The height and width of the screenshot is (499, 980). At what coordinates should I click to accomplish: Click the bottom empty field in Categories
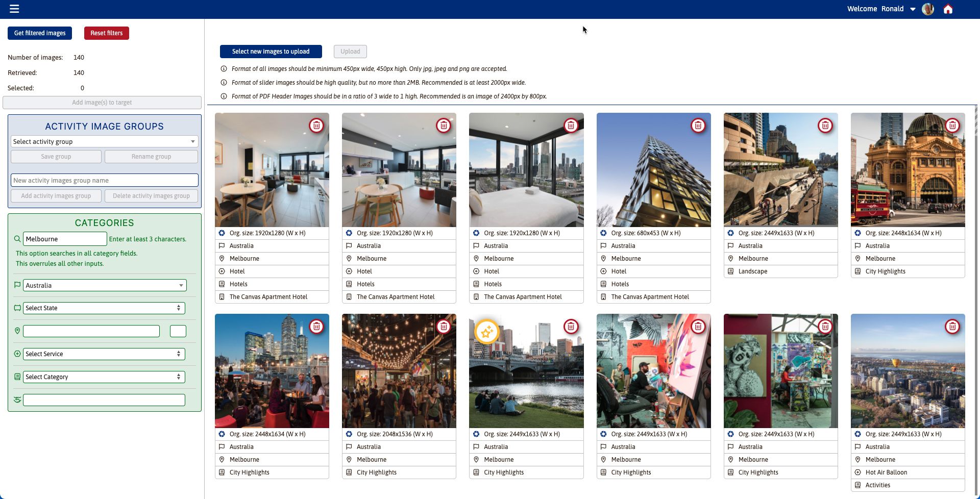tap(104, 400)
